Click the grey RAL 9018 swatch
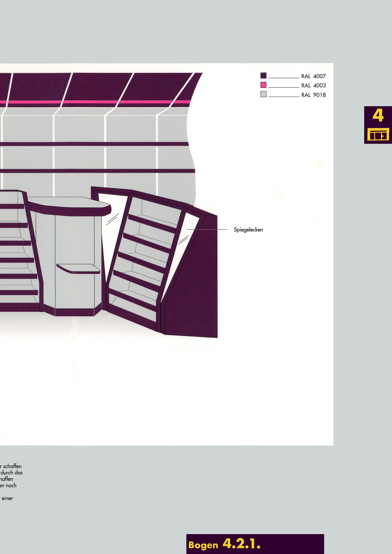This screenshot has height=554, width=392. 263,94
